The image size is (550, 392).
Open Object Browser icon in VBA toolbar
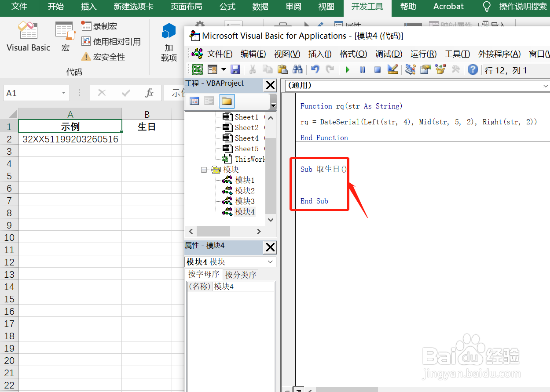tap(440, 69)
